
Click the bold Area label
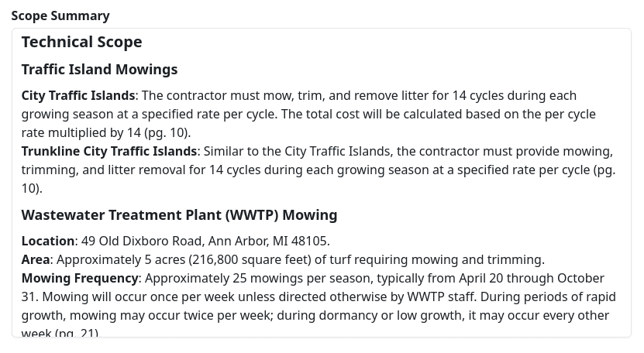click(x=36, y=259)
